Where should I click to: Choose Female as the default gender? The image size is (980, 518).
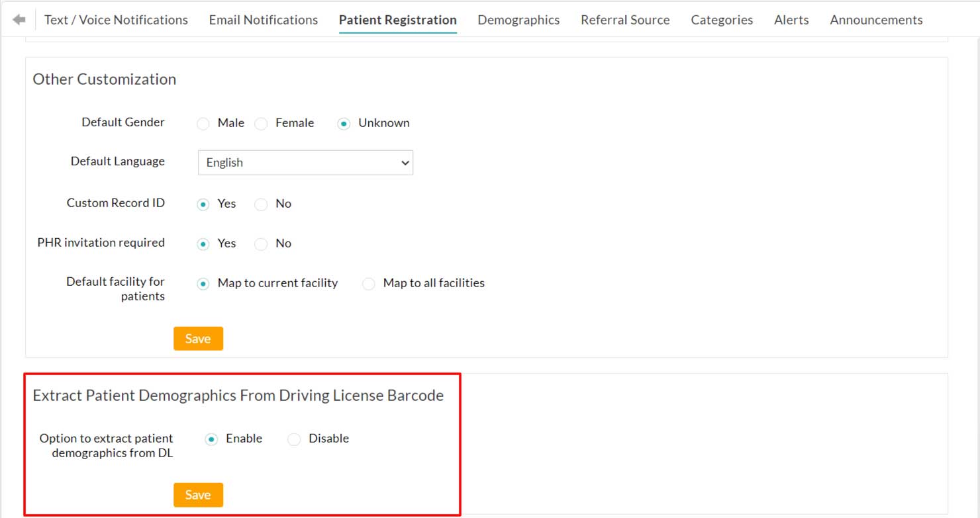261,123
